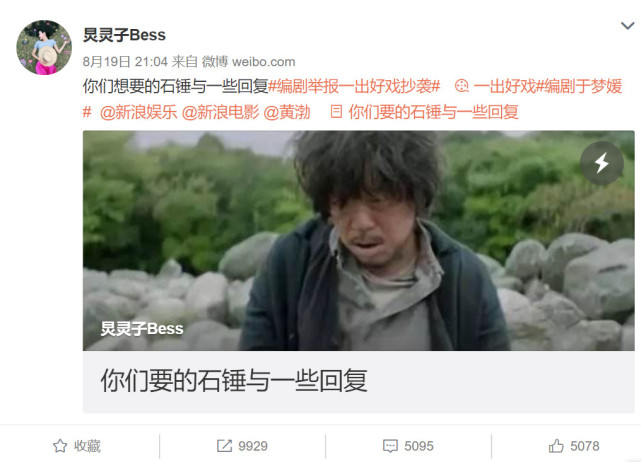Click the post timestamp 8月19日 21:04
Image resolution: width=641 pixels, height=462 pixels.
pos(125,62)
